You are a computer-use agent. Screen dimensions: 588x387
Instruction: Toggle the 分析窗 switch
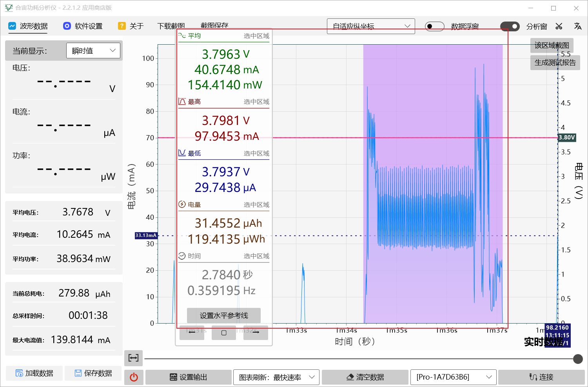click(510, 26)
